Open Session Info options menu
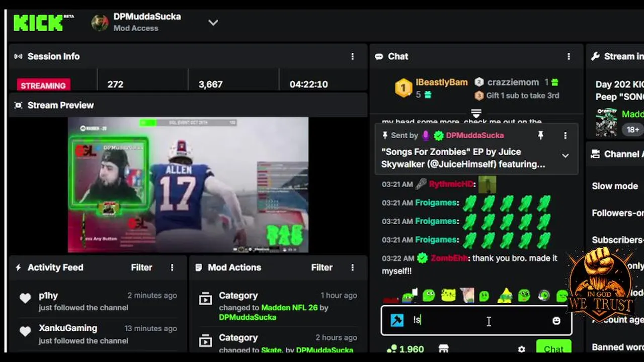Viewport: 644px width, 362px height. [352, 56]
